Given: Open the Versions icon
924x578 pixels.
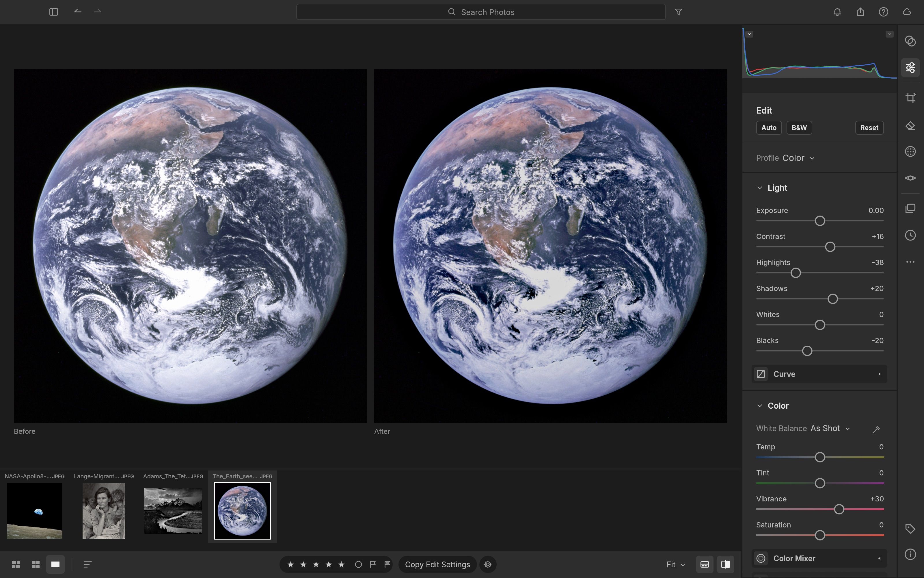Looking at the screenshot, I should [910, 208].
